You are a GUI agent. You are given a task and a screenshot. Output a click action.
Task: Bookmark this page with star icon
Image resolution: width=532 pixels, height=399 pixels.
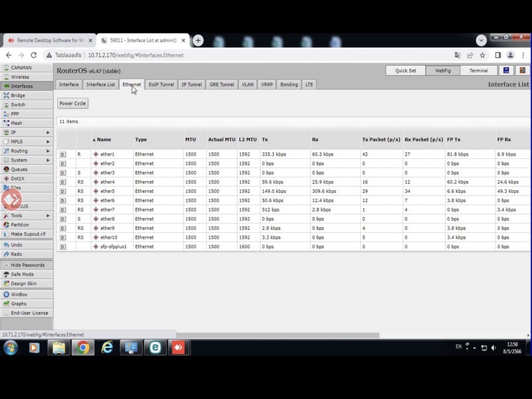tap(482, 55)
